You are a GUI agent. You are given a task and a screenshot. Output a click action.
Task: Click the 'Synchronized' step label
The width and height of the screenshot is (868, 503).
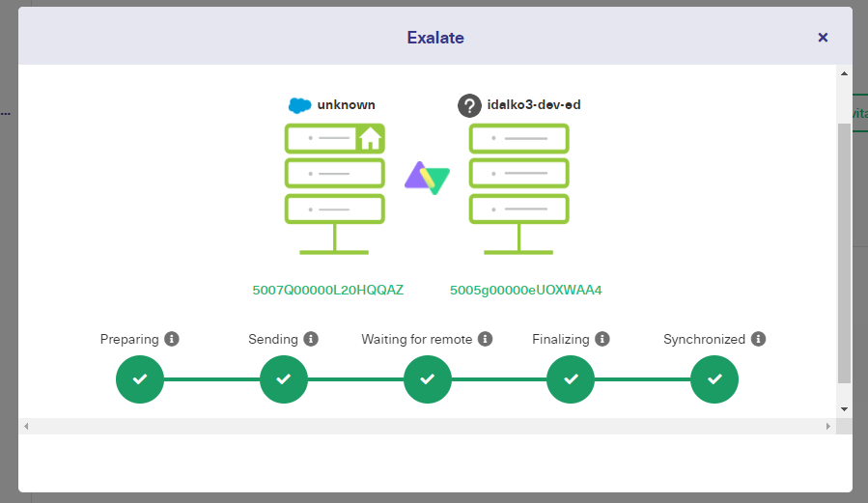(x=704, y=339)
